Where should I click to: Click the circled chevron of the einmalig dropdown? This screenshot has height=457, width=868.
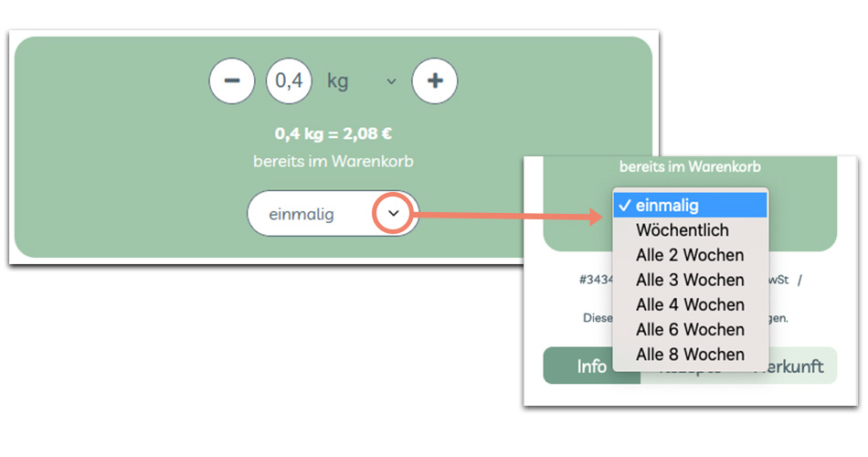[x=394, y=214]
